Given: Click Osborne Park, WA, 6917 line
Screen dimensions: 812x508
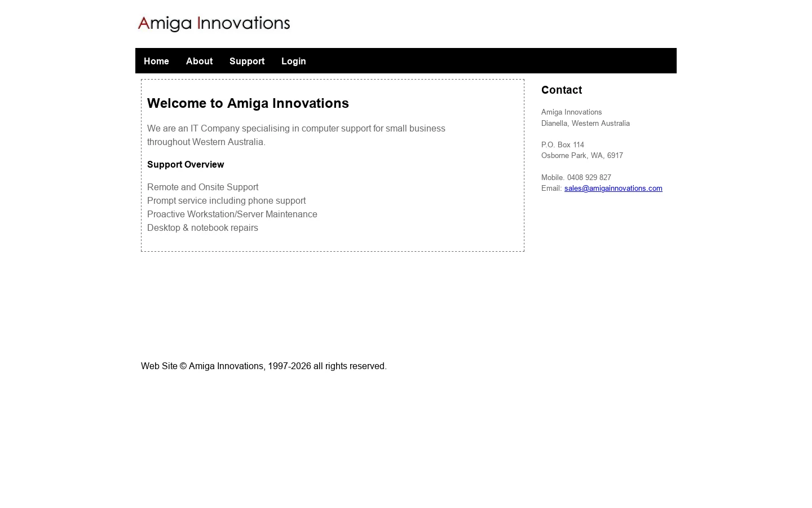Looking at the screenshot, I should 582,156.
